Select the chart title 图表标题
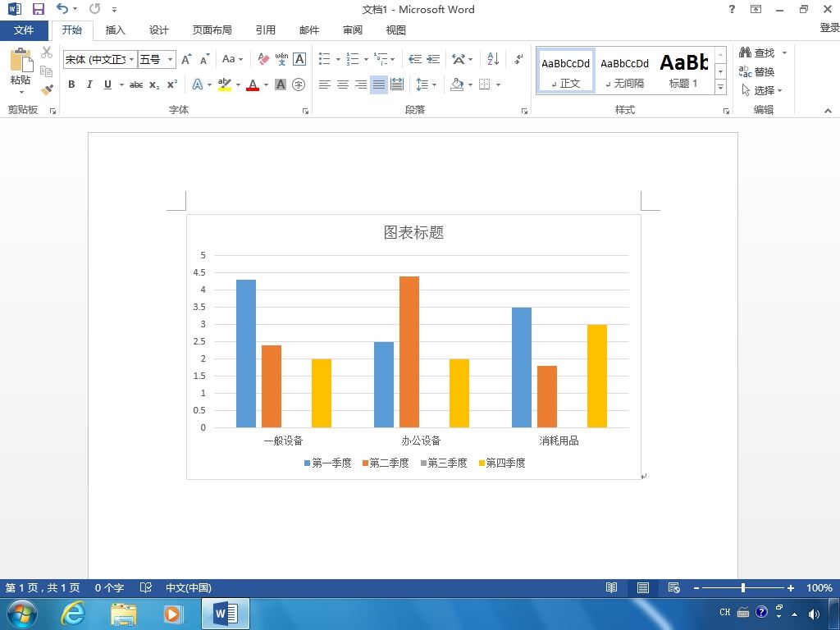Screen dimensions: 840x630 point(413,232)
